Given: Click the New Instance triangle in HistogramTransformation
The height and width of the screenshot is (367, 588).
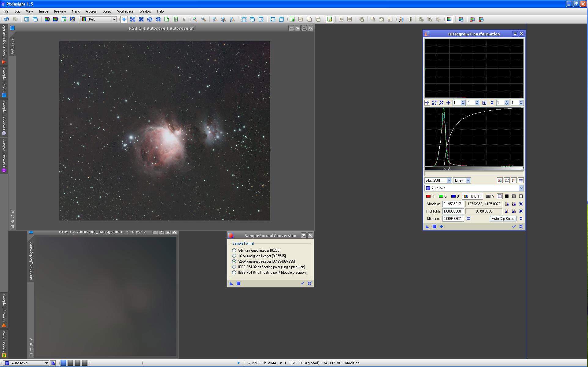Looking at the screenshot, I should pos(427,227).
